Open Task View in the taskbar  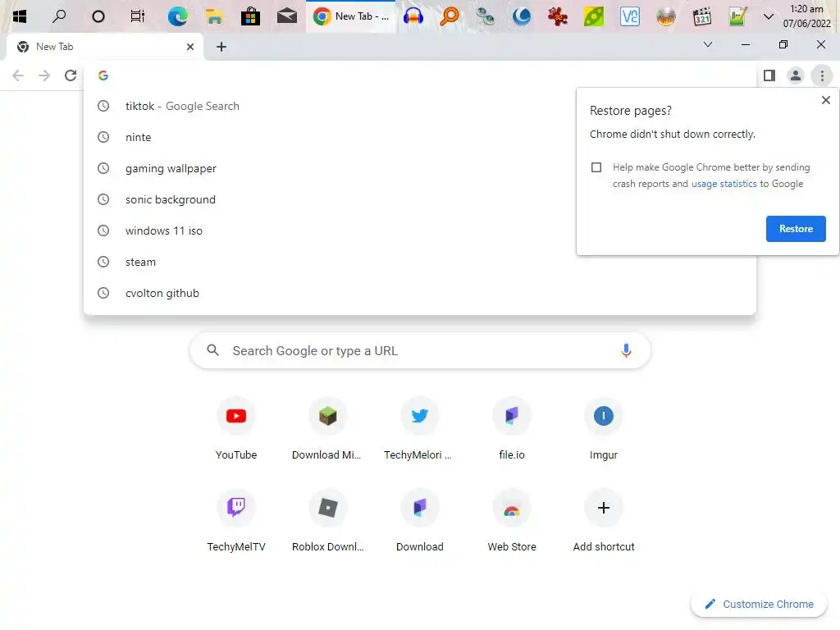coord(138,16)
